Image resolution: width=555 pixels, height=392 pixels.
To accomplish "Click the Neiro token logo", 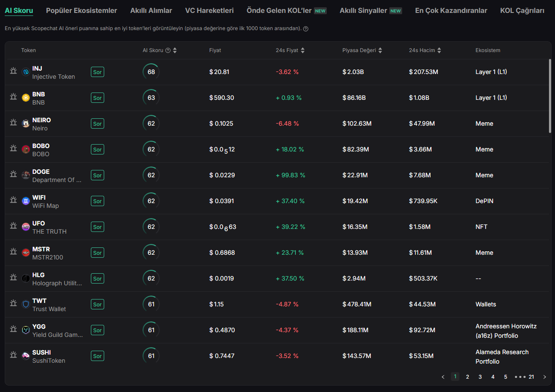I will pyautogui.click(x=26, y=123).
